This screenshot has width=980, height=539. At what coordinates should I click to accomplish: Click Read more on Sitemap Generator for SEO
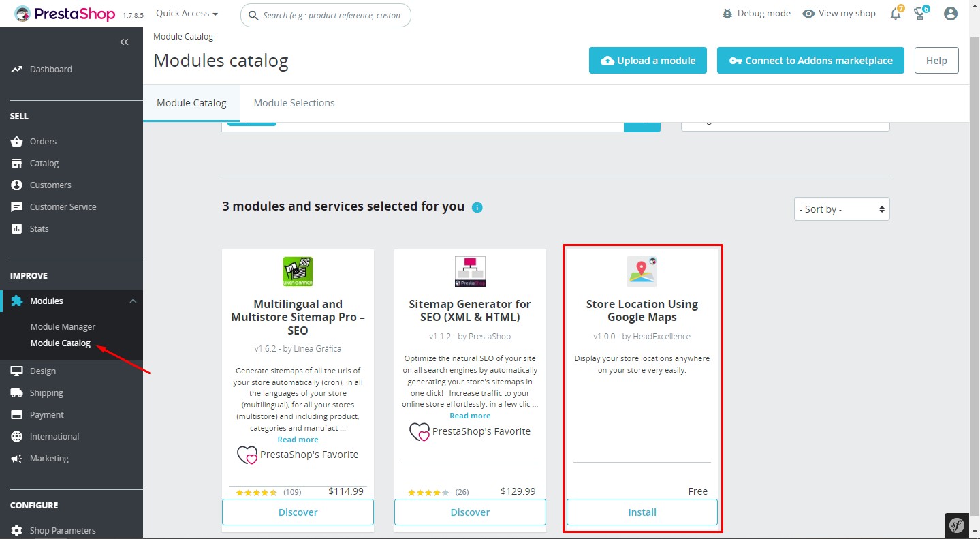(x=470, y=416)
